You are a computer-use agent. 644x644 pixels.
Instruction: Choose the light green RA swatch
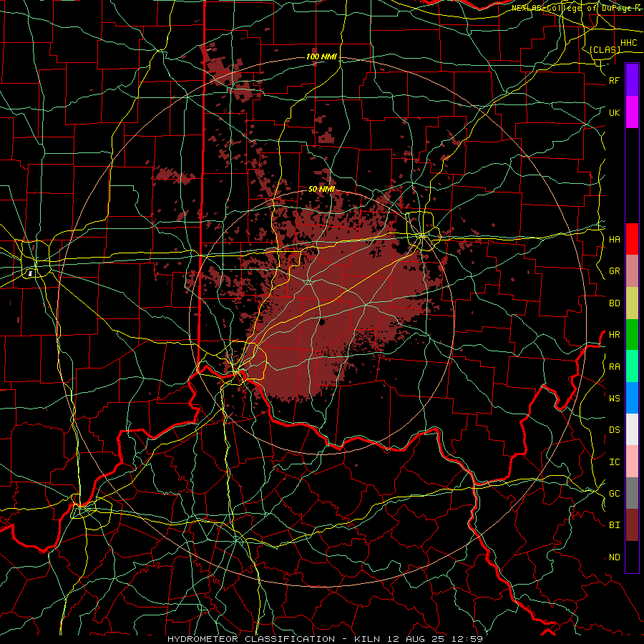click(632, 366)
